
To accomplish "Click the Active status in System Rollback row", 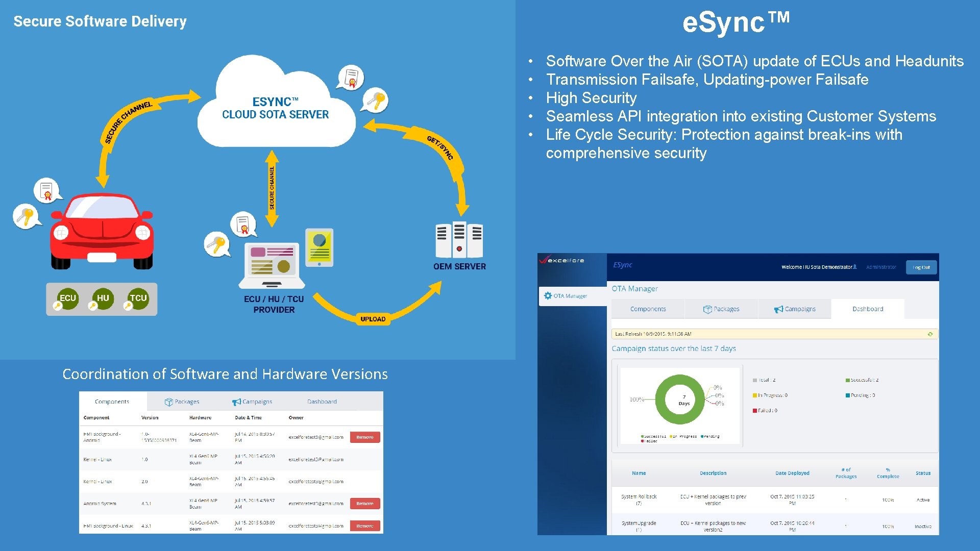I will pyautogui.click(x=923, y=500).
